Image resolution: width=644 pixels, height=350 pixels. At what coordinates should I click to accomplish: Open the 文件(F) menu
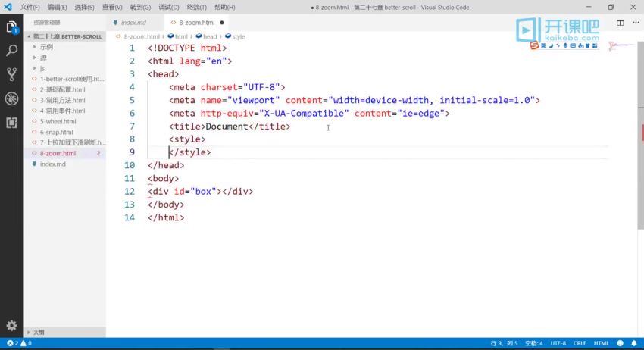[30, 7]
